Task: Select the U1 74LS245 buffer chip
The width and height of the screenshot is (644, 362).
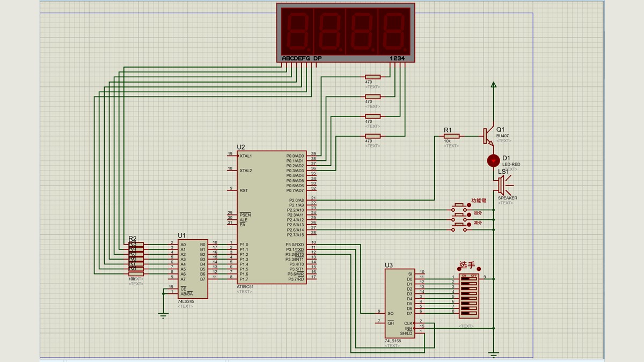Action: (193, 269)
